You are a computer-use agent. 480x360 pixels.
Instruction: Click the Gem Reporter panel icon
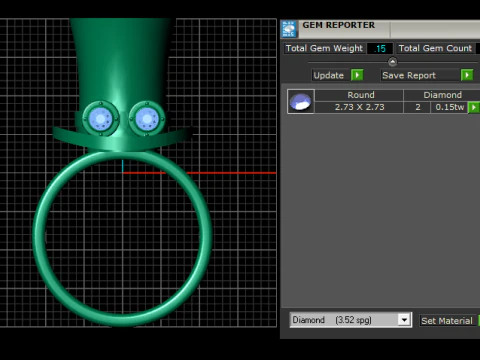[x=289, y=29]
